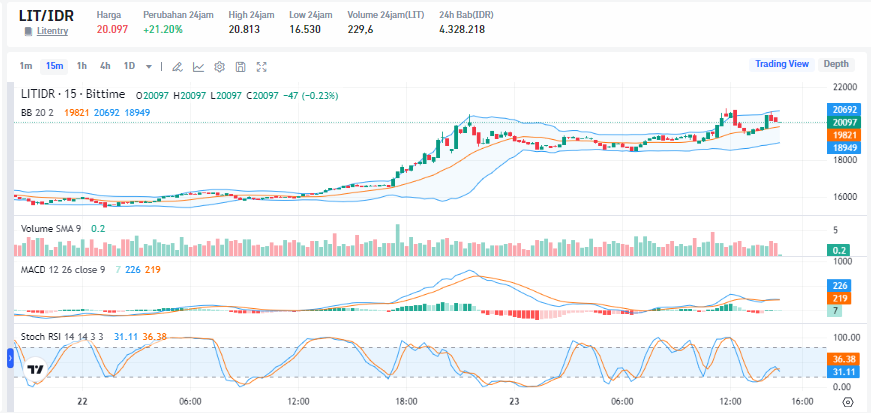Expand the timeframe dropdown arrow

149,67
